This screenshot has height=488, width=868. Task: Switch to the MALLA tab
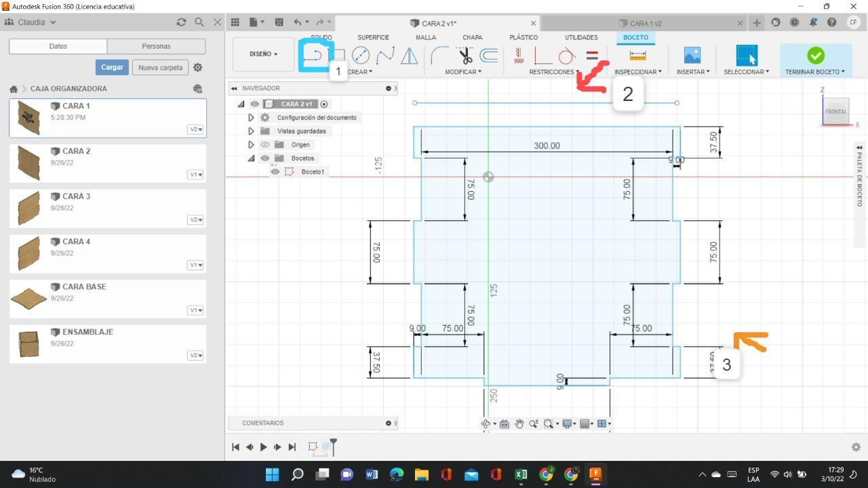pyautogui.click(x=426, y=37)
